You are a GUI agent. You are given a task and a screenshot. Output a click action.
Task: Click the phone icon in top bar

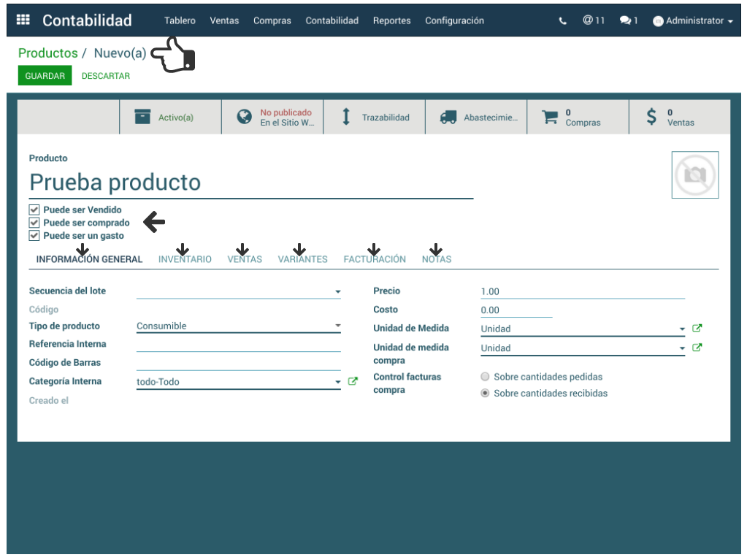562,21
